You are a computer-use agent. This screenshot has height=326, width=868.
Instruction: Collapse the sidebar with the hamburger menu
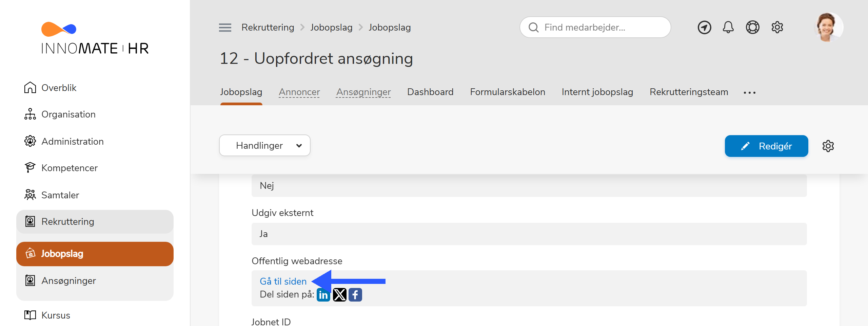(224, 27)
